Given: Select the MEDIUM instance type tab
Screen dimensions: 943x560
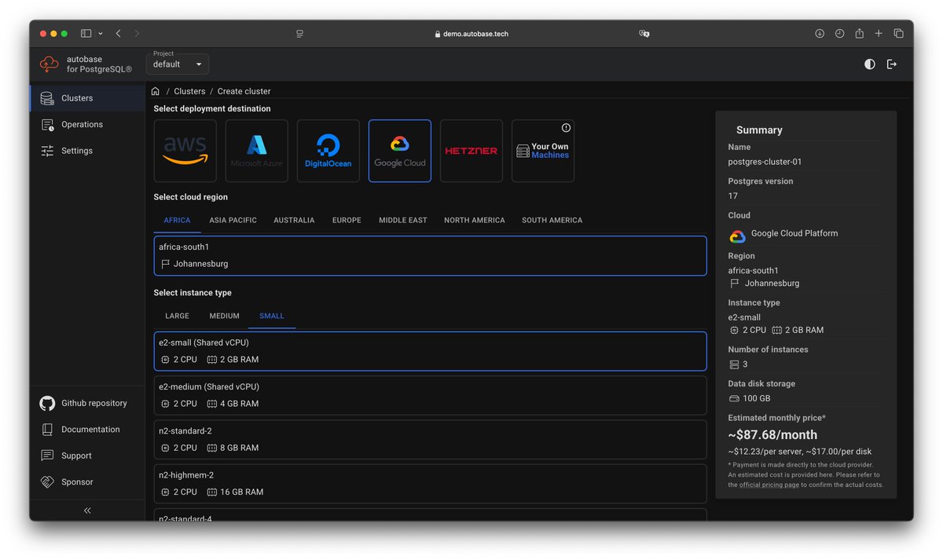Looking at the screenshot, I should [x=224, y=316].
